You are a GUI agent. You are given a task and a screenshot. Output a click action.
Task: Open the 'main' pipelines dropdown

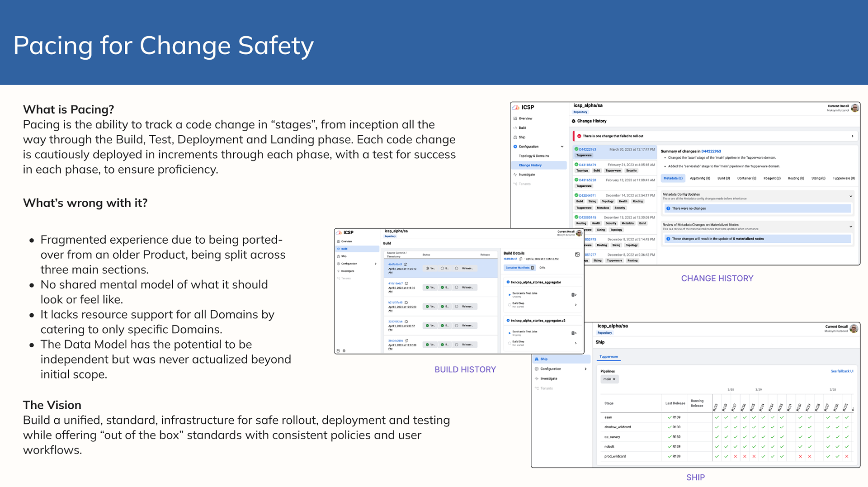(609, 379)
